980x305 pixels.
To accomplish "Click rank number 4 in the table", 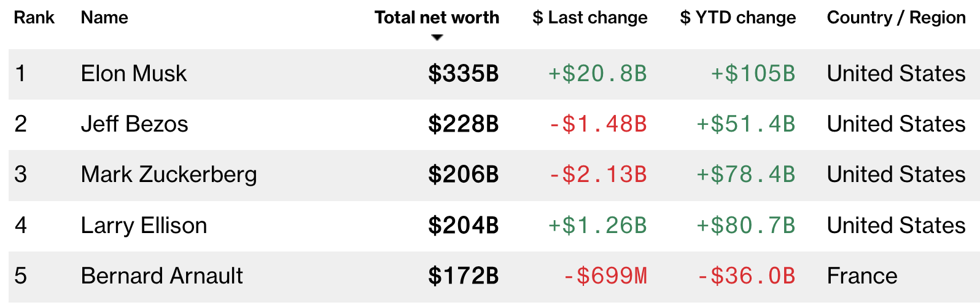I will 21,226.
